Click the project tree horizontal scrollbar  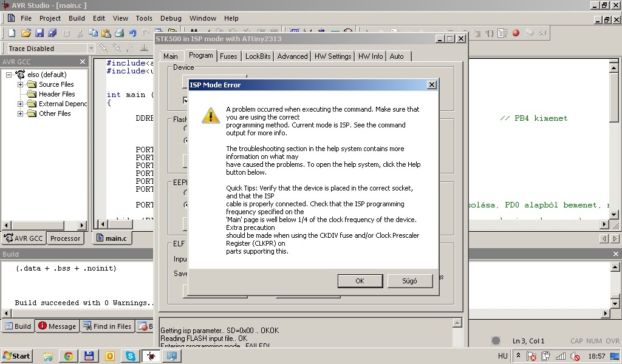[x=44, y=225]
